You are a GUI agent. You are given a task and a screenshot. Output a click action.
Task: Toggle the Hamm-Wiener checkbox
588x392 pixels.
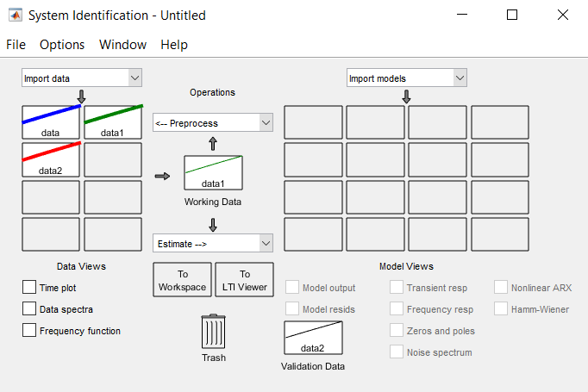click(501, 308)
